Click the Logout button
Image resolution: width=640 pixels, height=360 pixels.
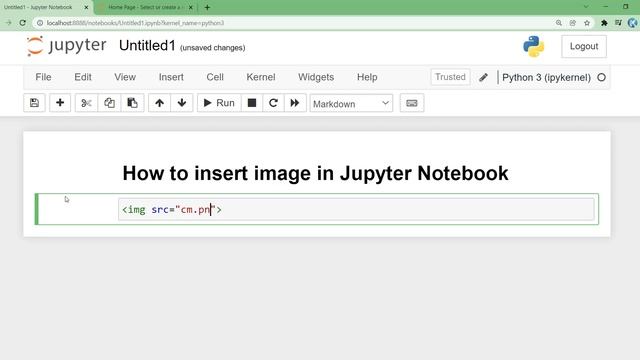coord(584,47)
